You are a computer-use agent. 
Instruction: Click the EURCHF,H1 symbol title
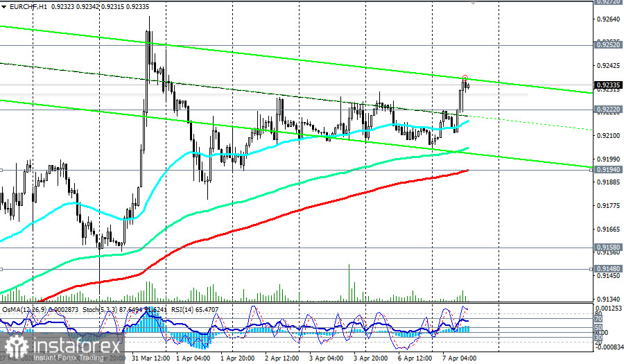28,6
